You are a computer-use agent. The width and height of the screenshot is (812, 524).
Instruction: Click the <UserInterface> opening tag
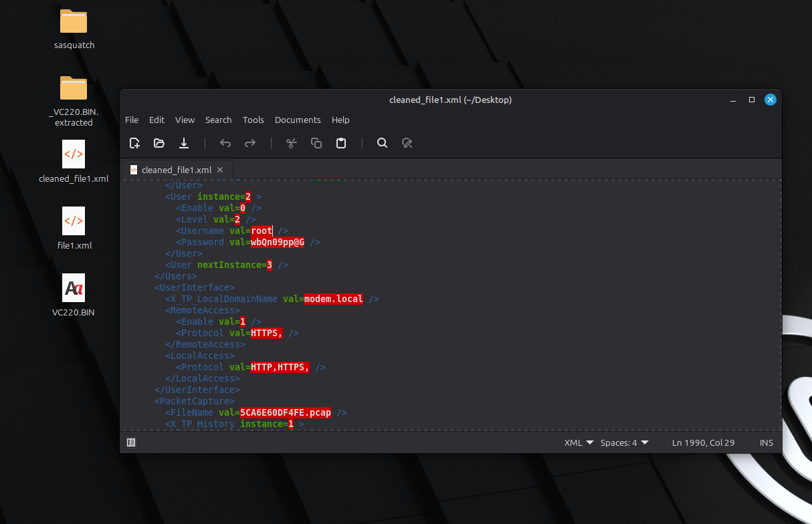click(x=195, y=287)
